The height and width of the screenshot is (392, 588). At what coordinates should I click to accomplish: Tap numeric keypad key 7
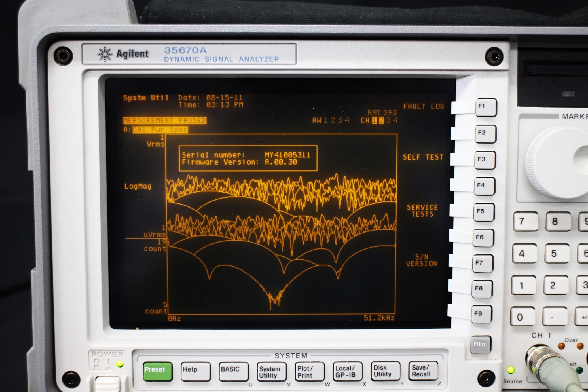(526, 222)
